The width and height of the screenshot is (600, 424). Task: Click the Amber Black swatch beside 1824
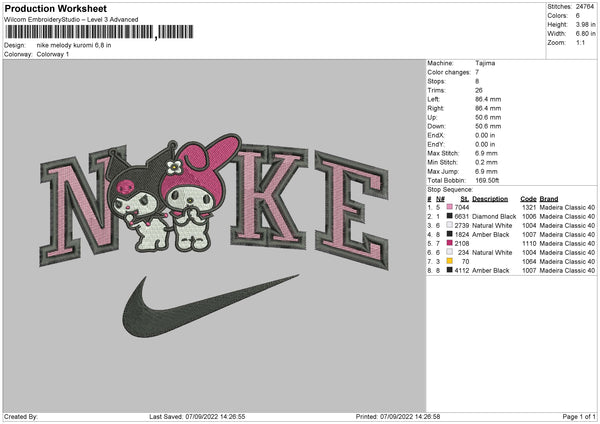coord(450,234)
